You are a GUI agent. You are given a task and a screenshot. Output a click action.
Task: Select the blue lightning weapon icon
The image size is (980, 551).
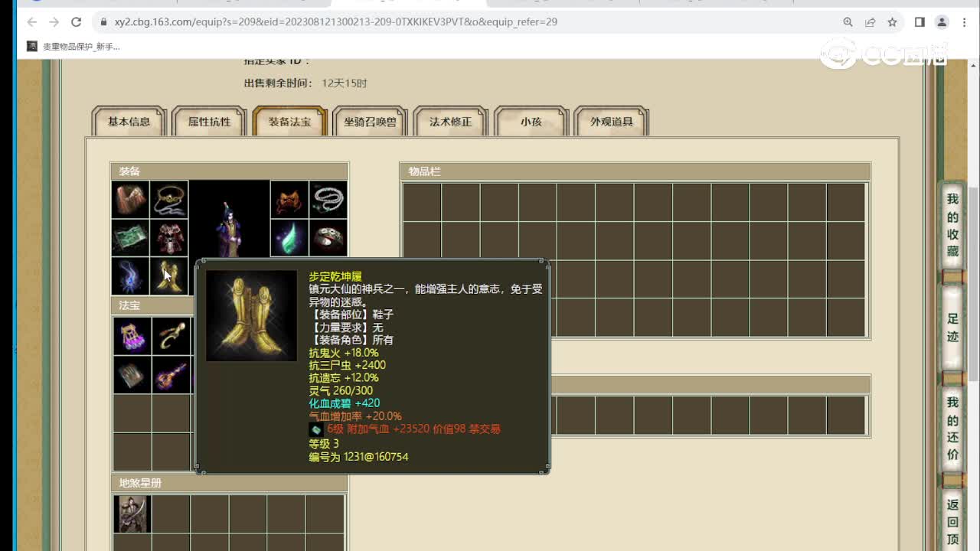pyautogui.click(x=130, y=276)
